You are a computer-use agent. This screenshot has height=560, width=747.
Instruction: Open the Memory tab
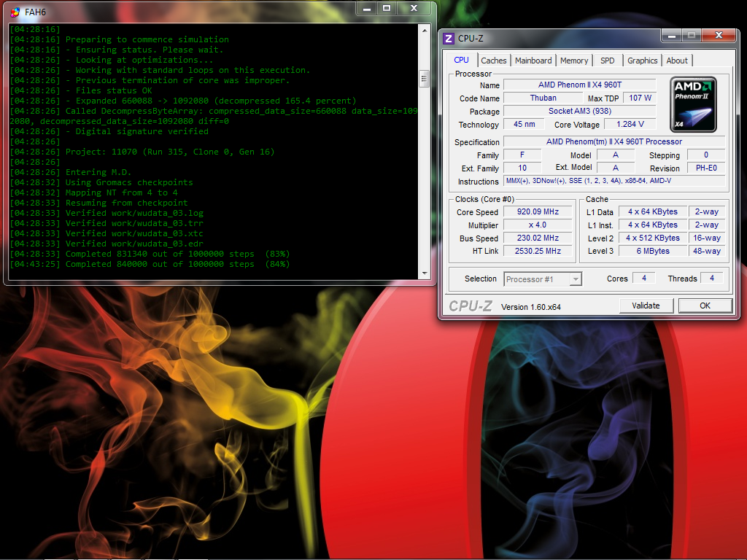point(574,61)
